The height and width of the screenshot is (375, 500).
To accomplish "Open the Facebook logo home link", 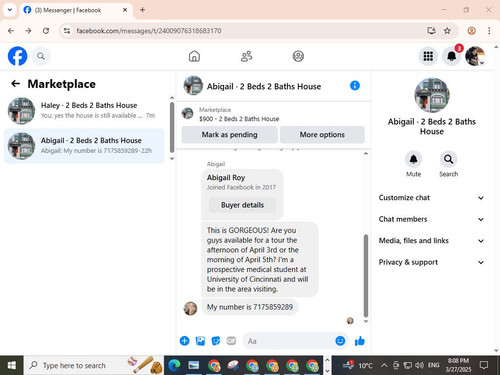I will pos(17,56).
